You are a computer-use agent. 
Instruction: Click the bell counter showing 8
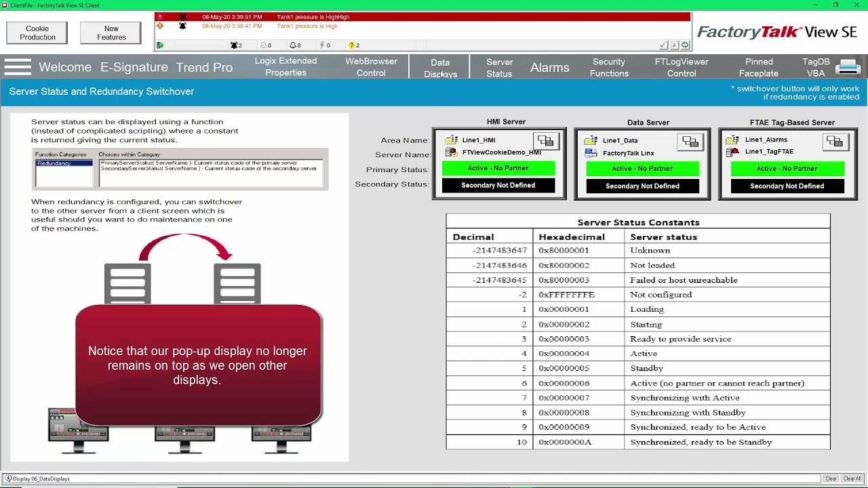click(295, 45)
